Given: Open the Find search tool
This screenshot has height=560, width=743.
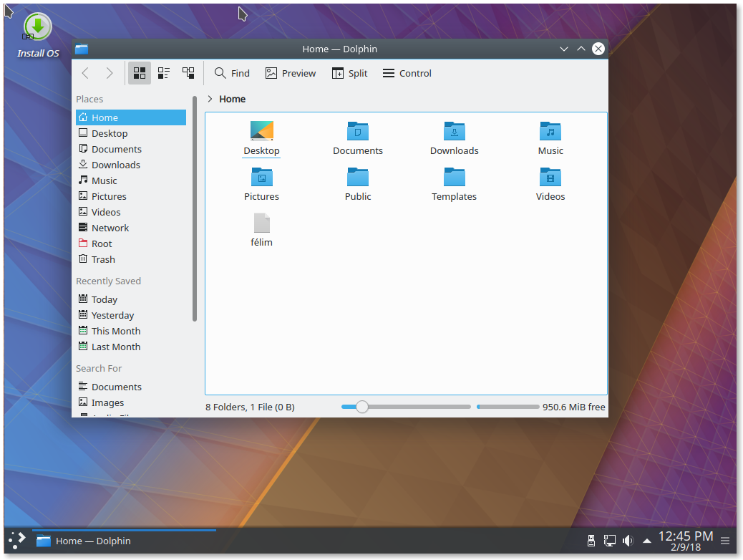Looking at the screenshot, I should click(232, 73).
